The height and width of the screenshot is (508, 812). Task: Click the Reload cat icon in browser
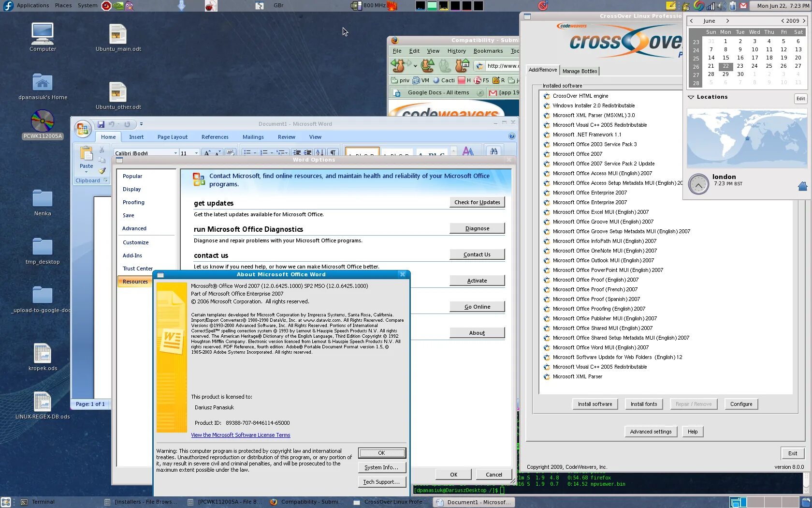point(427,65)
